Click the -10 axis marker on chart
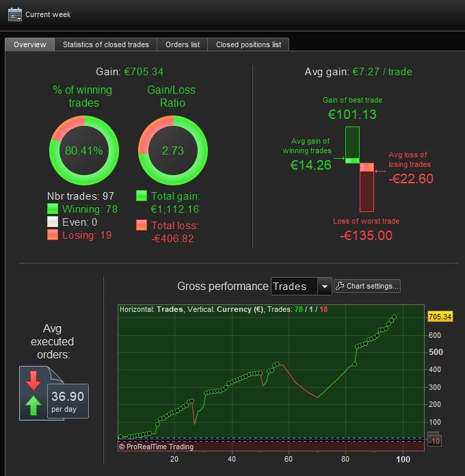Image resolution: width=465 pixels, height=476 pixels. 434,441
